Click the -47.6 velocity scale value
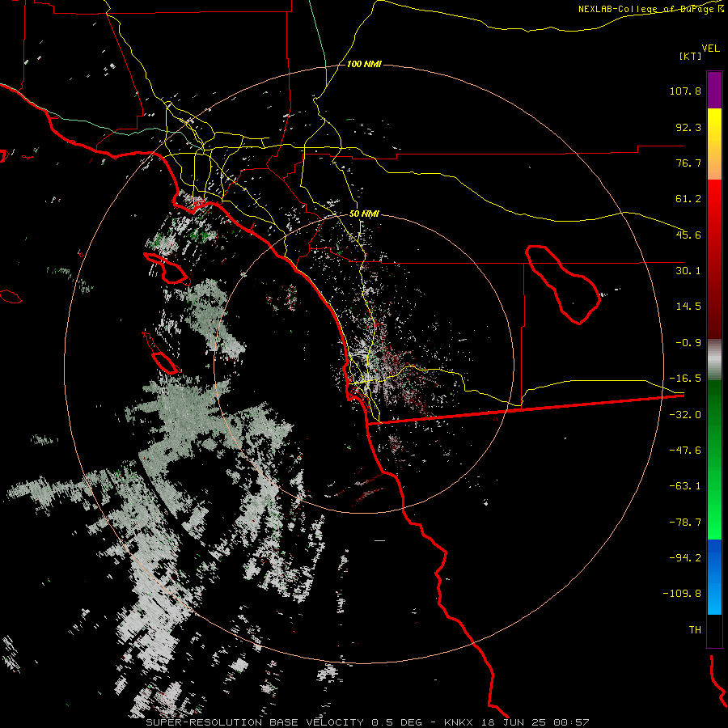Image resolution: width=728 pixels, height=728 pixels. coord(685,451)
